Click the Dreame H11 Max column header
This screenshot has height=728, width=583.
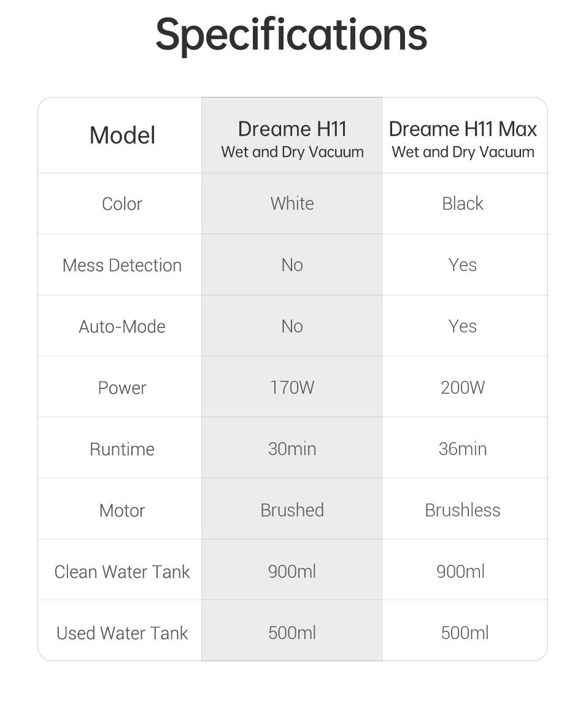coord(463,139)
